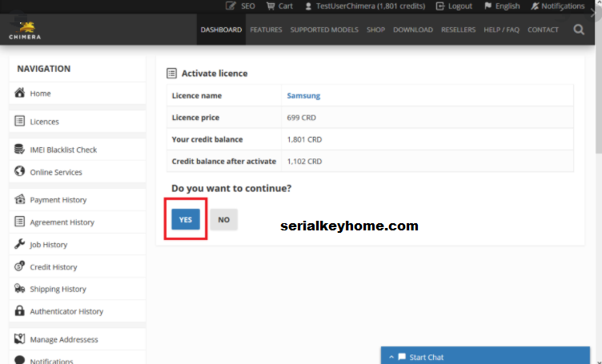Click the Credit History coin icon
The width and height of the screenshot is (602, 364).
tap(19, 266)
